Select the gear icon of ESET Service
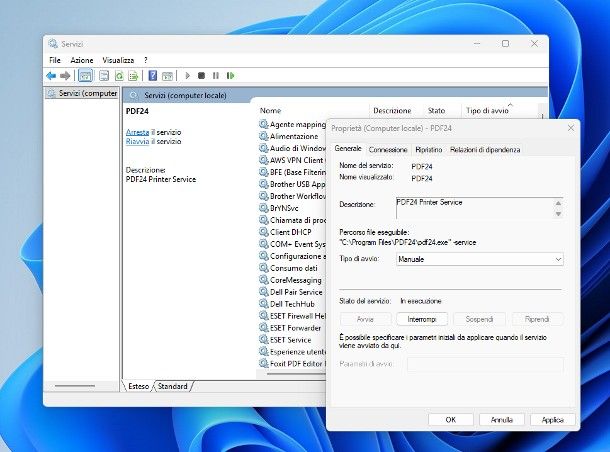This screenshot has width=610, height=452. [x=264, y=340]
